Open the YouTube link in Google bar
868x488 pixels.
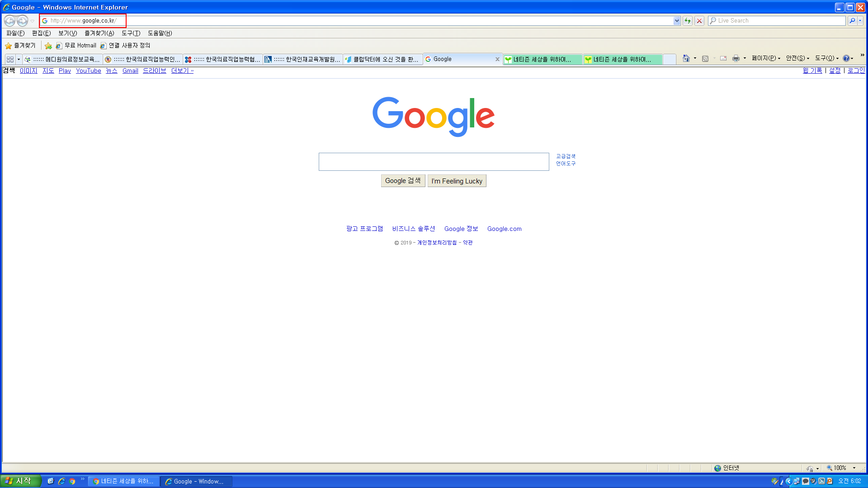click(89, 71)
